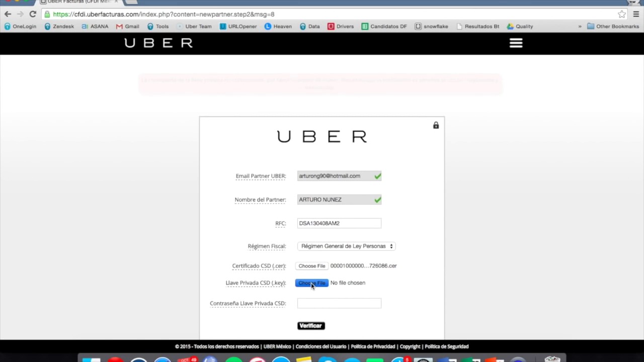Image resolution: width=644 pixels, height=362 pixels.
Task: Click the browser Back arrow
Action: pos(8,14)
